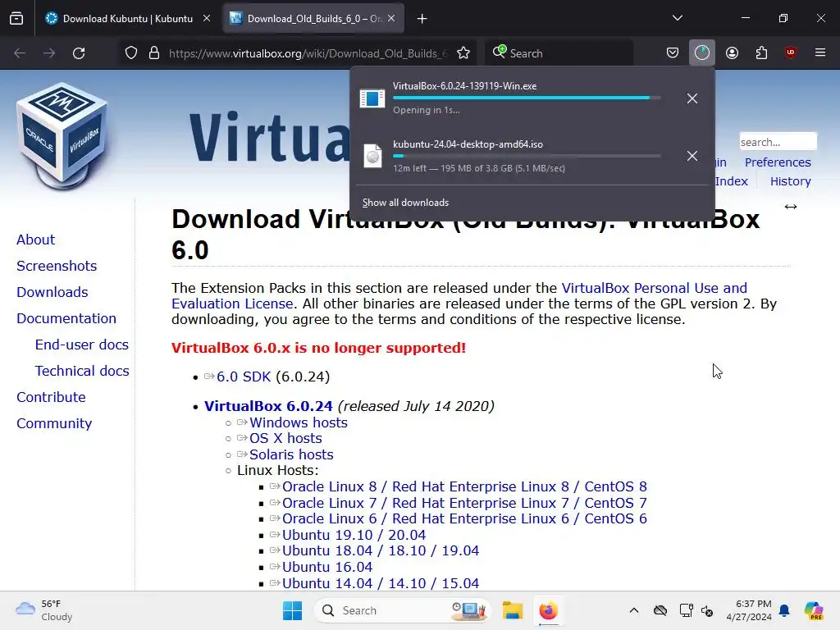Open the History link
The width and height of the screenshot is (840, 630).
tap(791, 181)
